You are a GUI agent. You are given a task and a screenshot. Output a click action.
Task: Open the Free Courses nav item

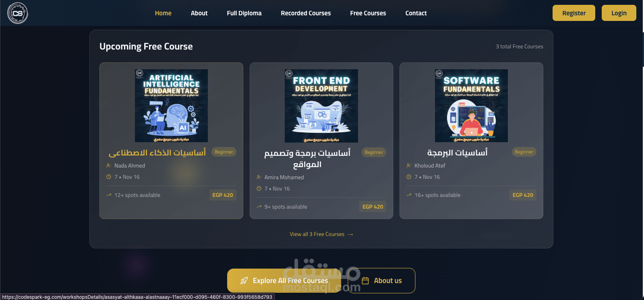coord(368,13)
